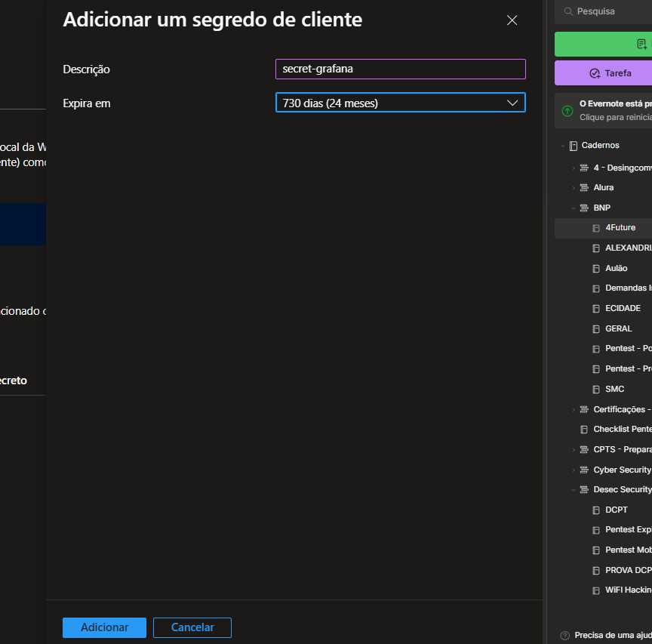Click the Evernote update arrow icon
Screen dimensions: 652x644
(567, 111)
